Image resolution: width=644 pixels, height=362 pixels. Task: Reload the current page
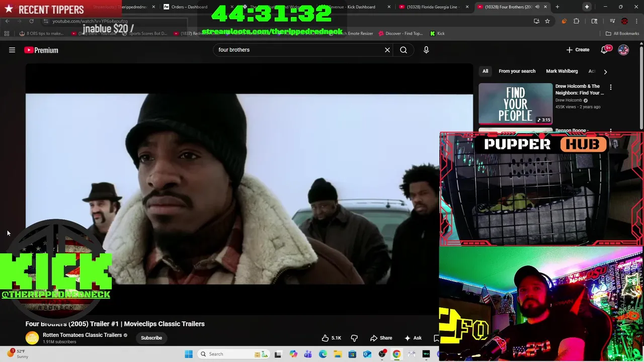pos(31,21)
